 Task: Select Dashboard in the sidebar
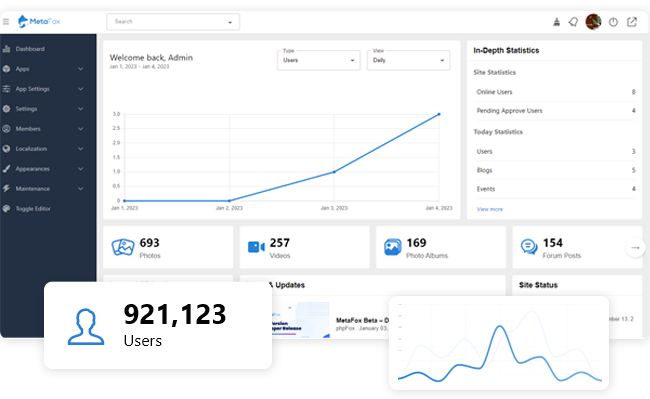click(30, 49)
